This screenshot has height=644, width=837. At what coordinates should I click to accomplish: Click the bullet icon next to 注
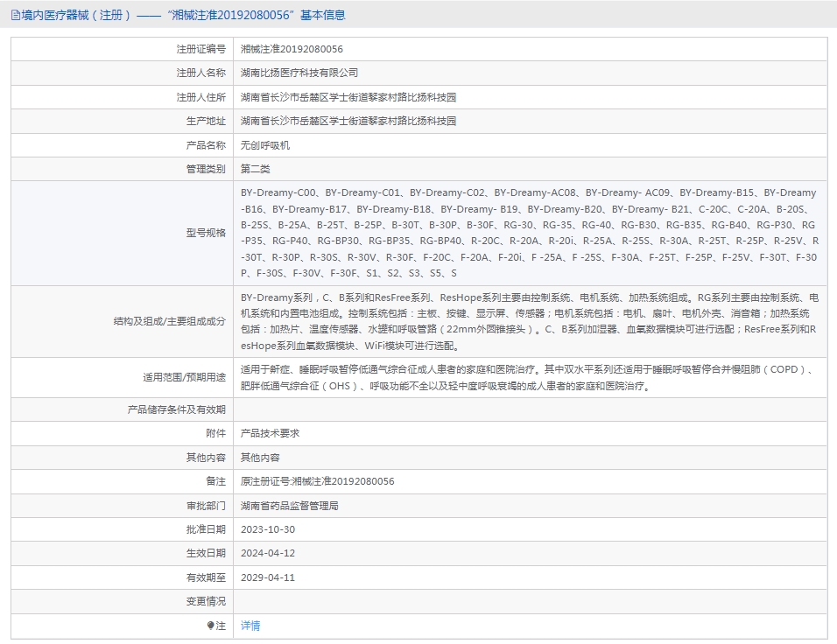click(210, 626)
